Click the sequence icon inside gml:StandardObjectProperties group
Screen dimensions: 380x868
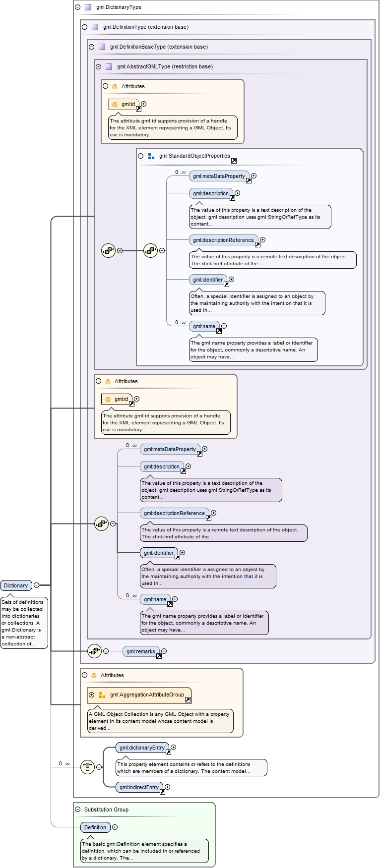point(150,250)
